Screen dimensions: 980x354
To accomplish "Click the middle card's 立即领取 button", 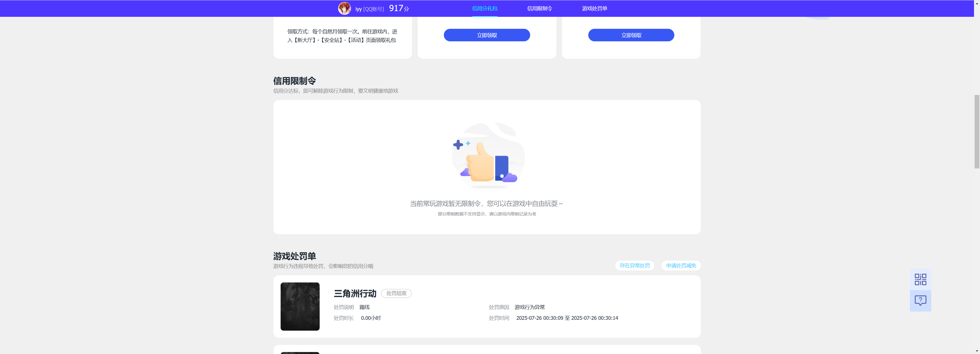I will point(487,35).
